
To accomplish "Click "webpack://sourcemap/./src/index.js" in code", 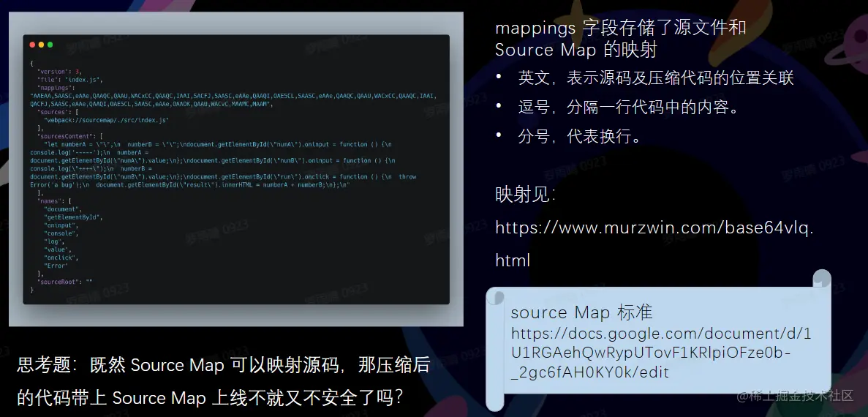I will coord(106,120).
